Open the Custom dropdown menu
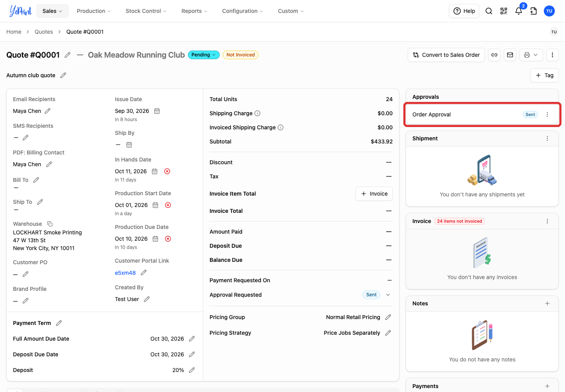Image resolution: width=565 pixels, height=392 pixels. pos(291,11)
